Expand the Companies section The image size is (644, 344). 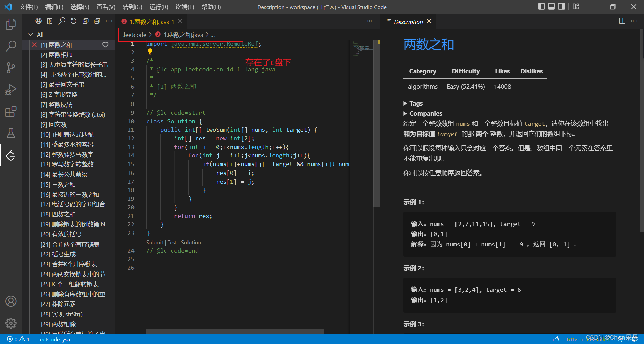point(423,113)
